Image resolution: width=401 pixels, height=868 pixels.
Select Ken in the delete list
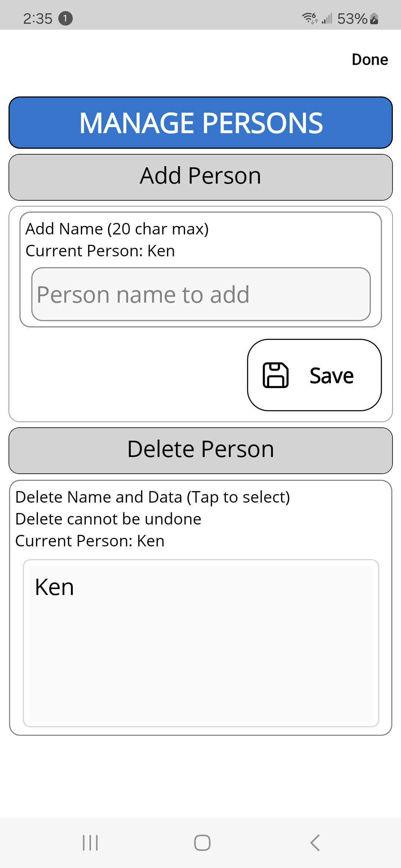tap(55, 587)
